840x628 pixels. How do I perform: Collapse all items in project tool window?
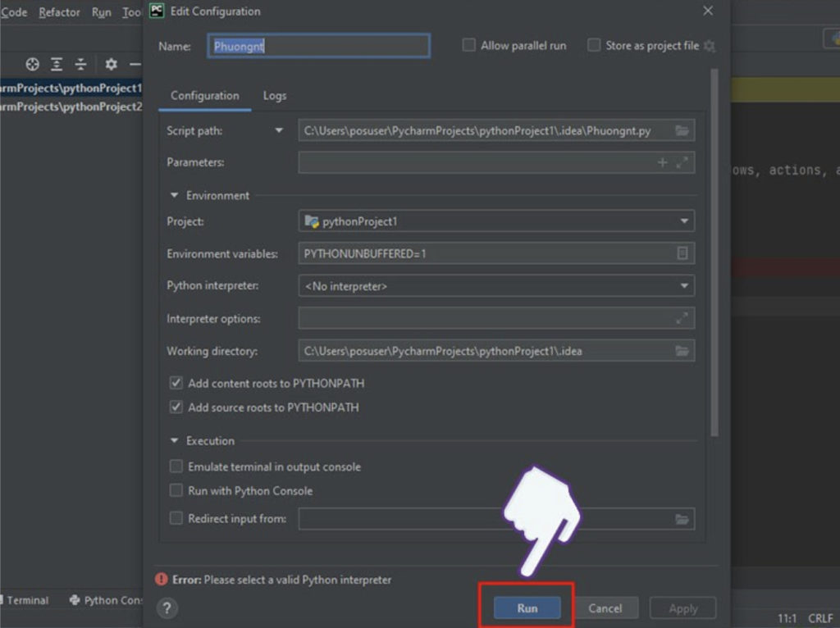point(80,64)
